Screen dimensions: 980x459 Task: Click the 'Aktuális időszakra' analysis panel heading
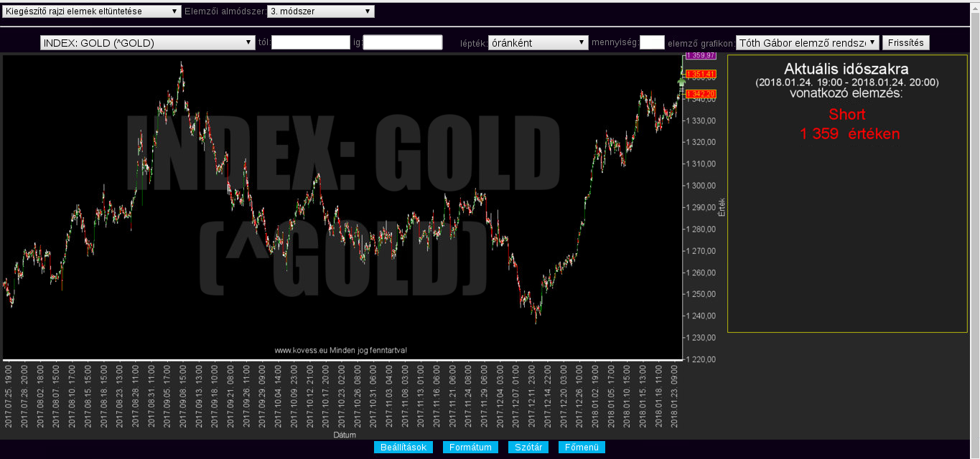pyautogui.click(x=846, y=70)
